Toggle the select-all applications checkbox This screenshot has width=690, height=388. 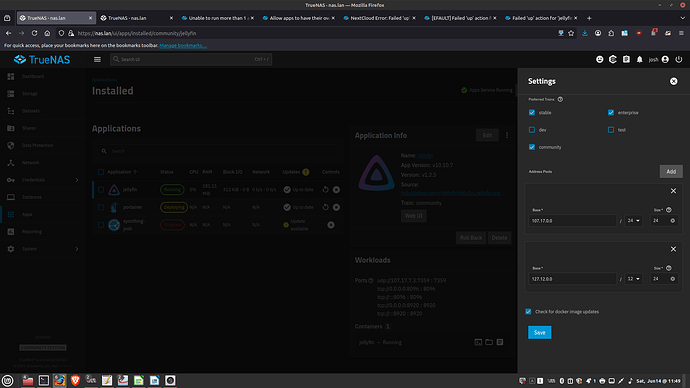tap(101, 172)
